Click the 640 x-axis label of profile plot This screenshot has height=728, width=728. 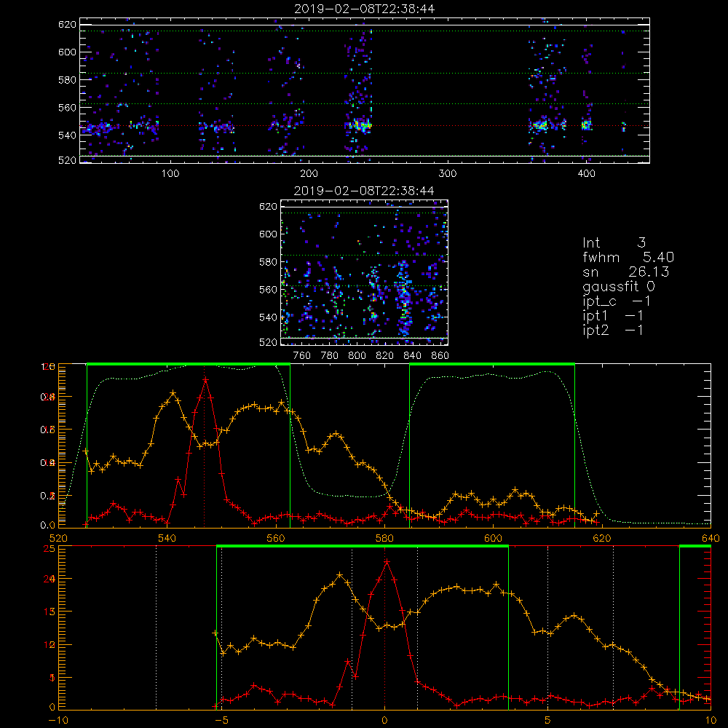point(711,538)
